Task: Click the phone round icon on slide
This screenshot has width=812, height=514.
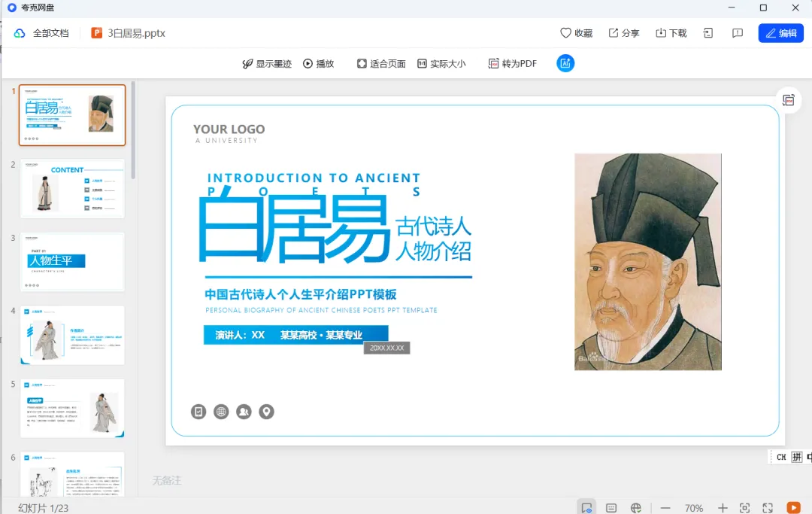Action: pos(198,412)
